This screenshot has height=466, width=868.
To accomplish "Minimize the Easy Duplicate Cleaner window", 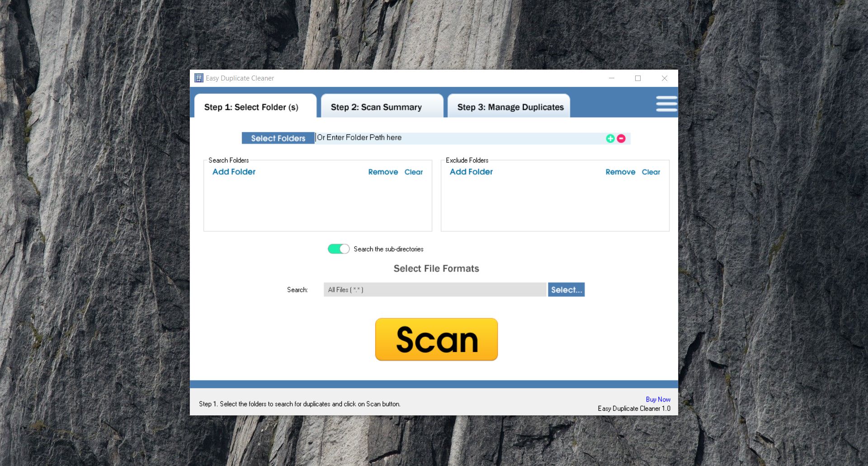I will click(612, 78).
